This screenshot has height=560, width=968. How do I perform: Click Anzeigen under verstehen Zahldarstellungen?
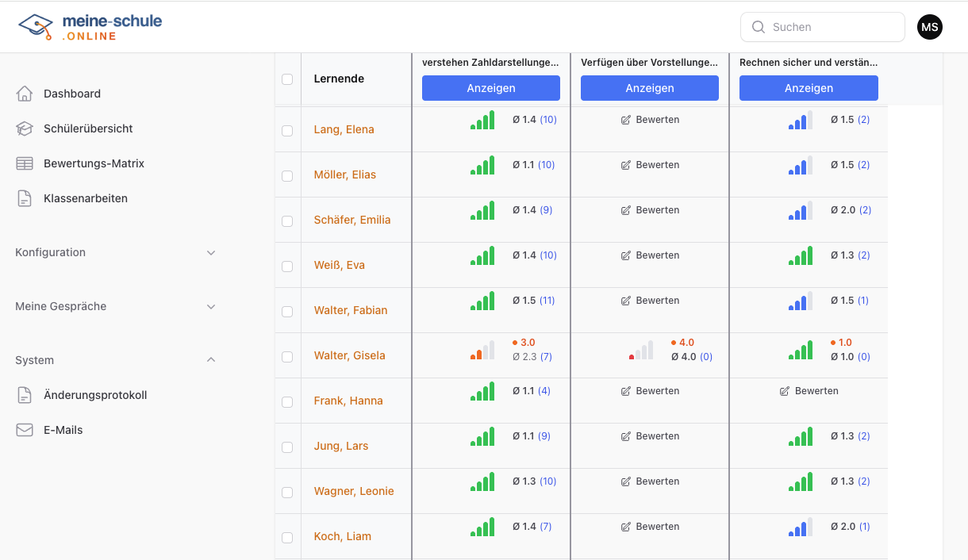[x=491, y=88]
